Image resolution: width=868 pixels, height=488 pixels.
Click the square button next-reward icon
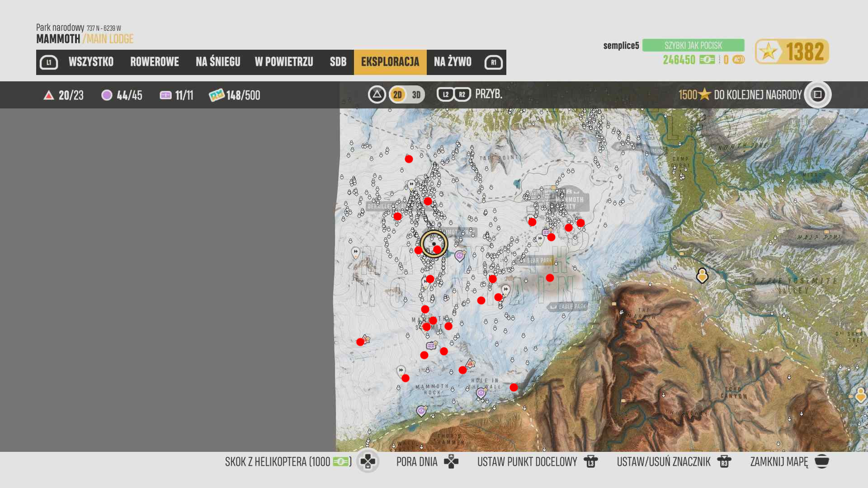coord(817,94)
